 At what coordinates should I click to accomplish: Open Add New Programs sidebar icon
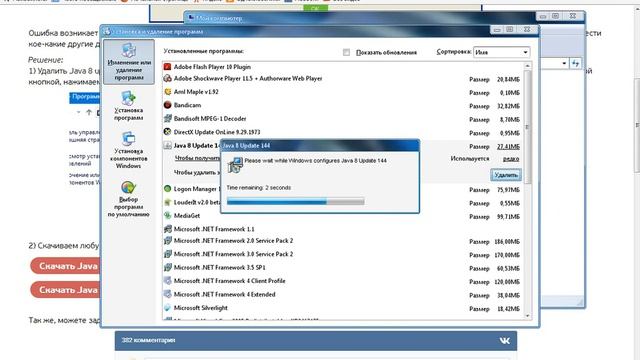(128, 98)
